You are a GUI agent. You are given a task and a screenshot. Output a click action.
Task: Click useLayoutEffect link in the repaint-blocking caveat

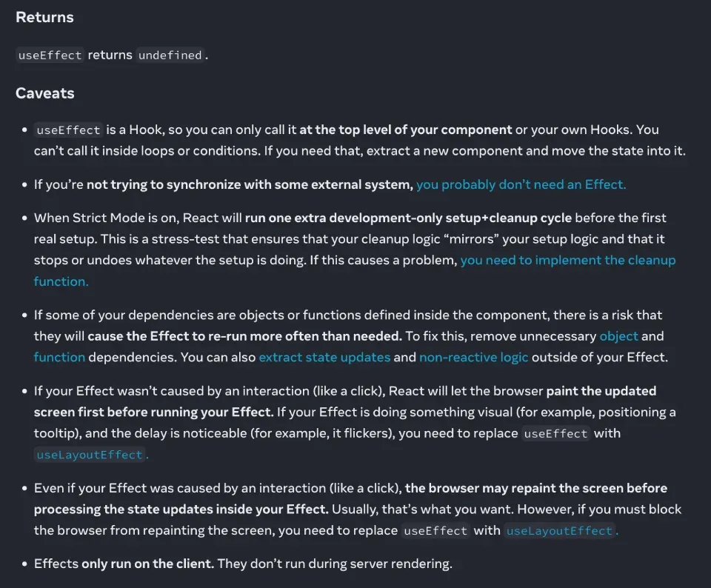559,530
